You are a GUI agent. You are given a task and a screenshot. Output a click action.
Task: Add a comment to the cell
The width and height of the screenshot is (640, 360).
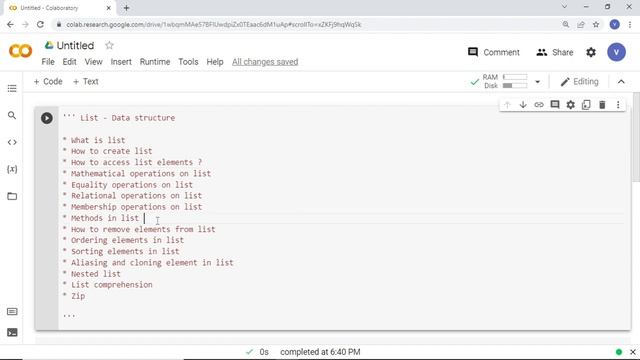555,105
